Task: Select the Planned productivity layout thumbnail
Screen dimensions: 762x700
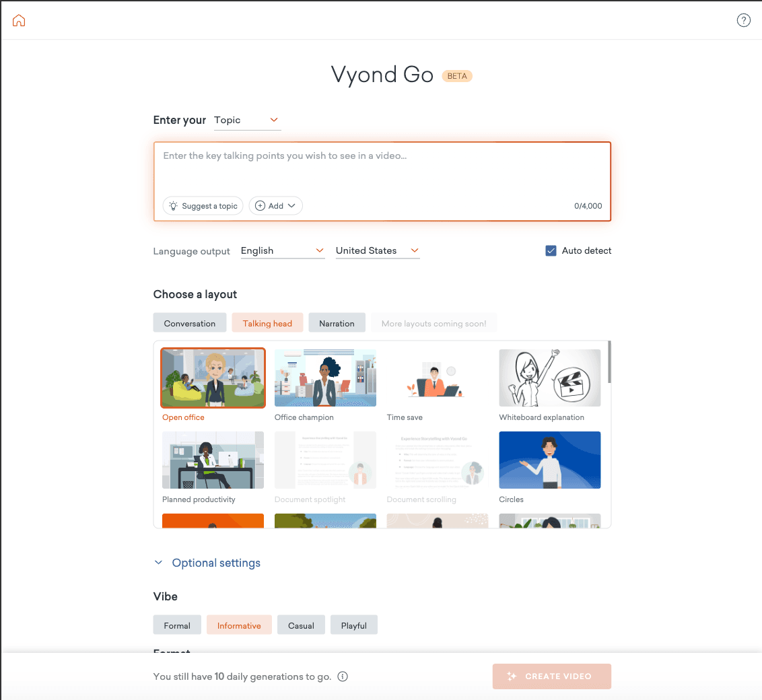Action: click(213, 460)
